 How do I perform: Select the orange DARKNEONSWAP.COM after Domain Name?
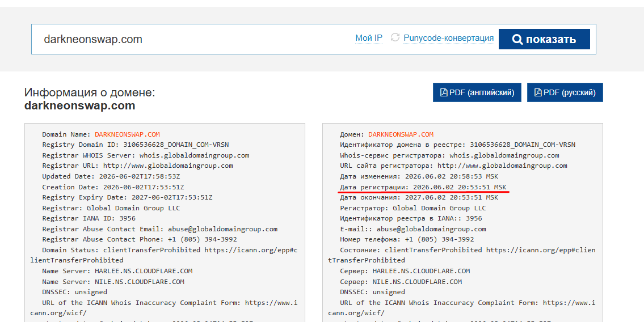[x=127, y=134]
